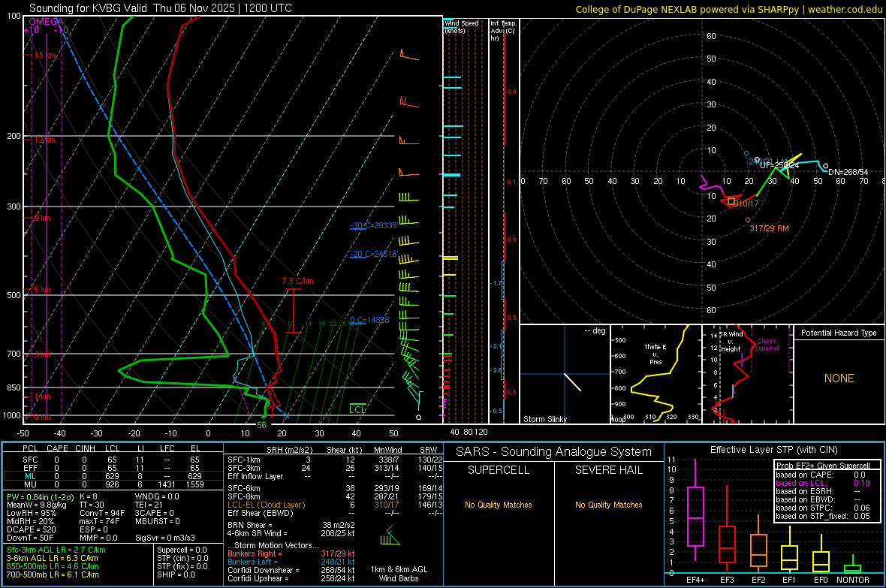Click the Inf. Temp. Adv. panel header

503,31
